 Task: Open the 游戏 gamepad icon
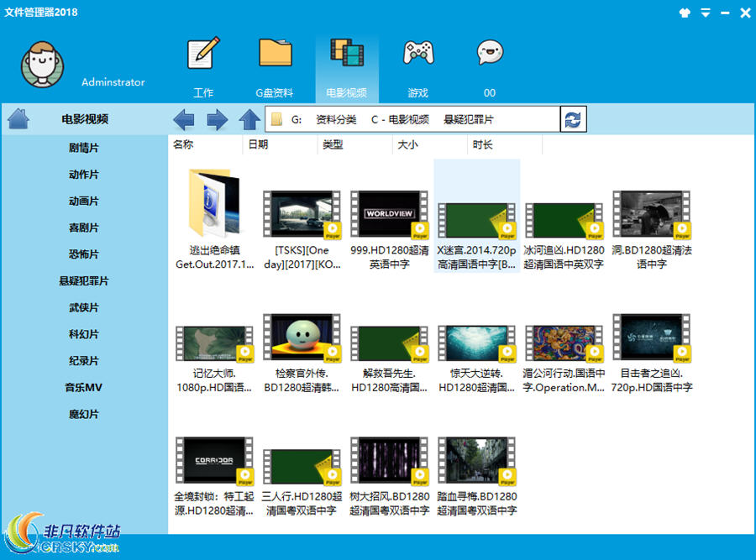pyautogui.click(x=418, y=53)
